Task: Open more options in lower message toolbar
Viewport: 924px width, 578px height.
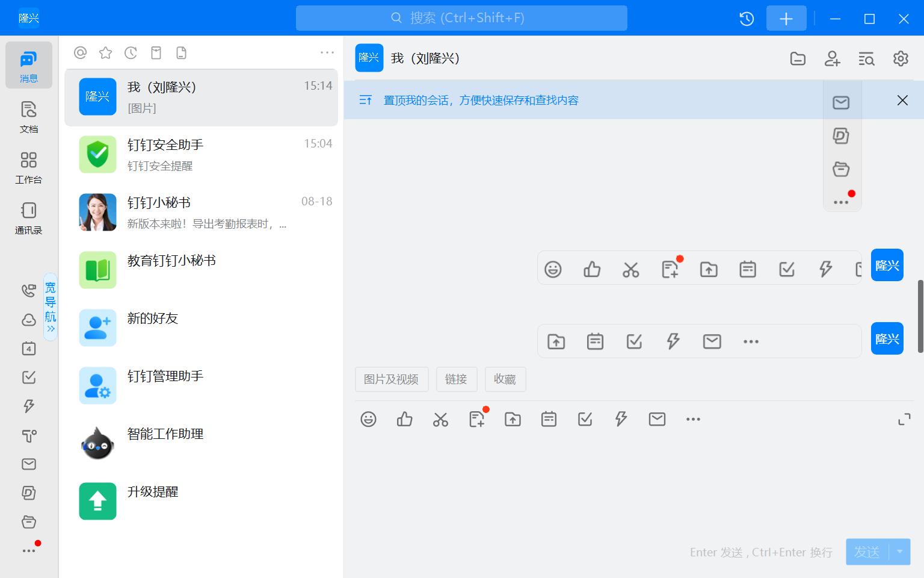Action: 751,341
